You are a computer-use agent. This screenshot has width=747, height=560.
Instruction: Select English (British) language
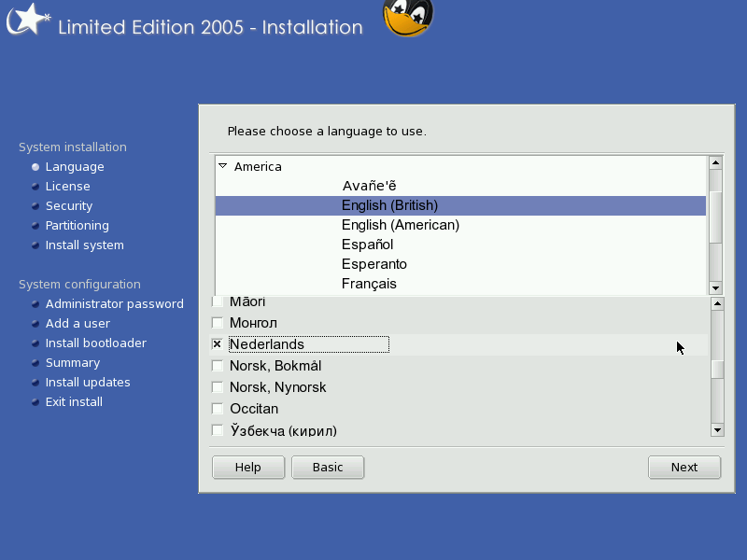point(460,205)
